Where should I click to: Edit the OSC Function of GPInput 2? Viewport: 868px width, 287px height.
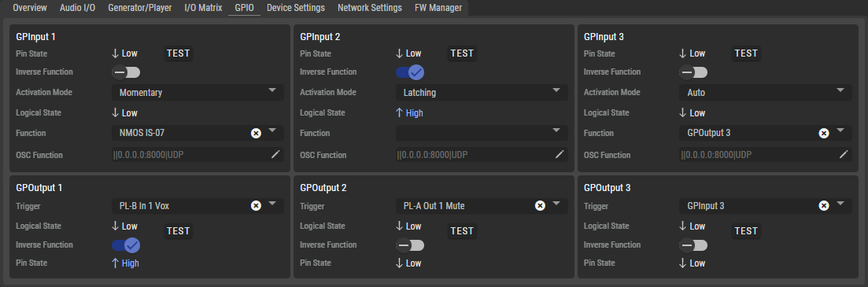[559, 155]
